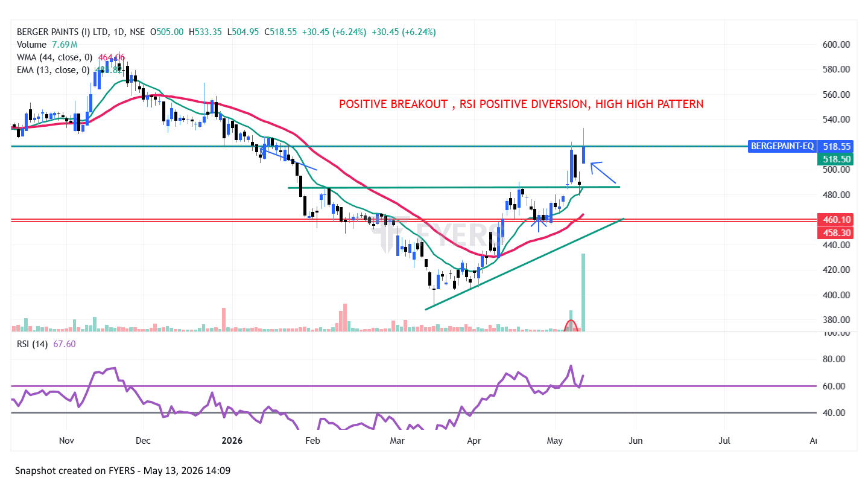Click the red 460.10 price label
This screenshot has width=868, height=483.
(834, 220)
